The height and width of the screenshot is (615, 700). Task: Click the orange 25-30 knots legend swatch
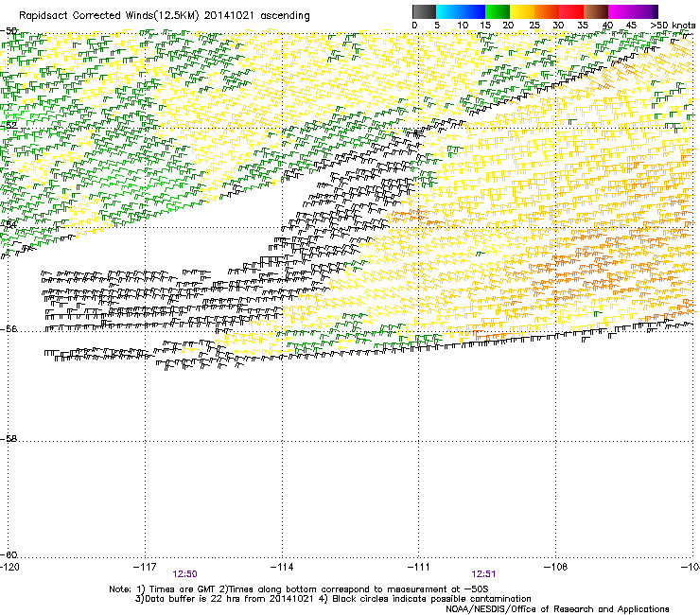coord(547,11)
